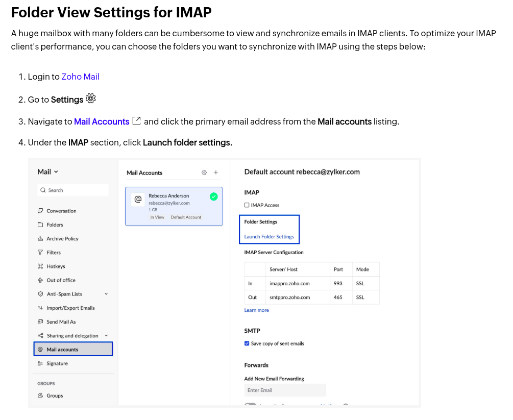This screenshot has height=420, width=513.
Task: Open Groups under GROUPS section
Action: (55, 396)
